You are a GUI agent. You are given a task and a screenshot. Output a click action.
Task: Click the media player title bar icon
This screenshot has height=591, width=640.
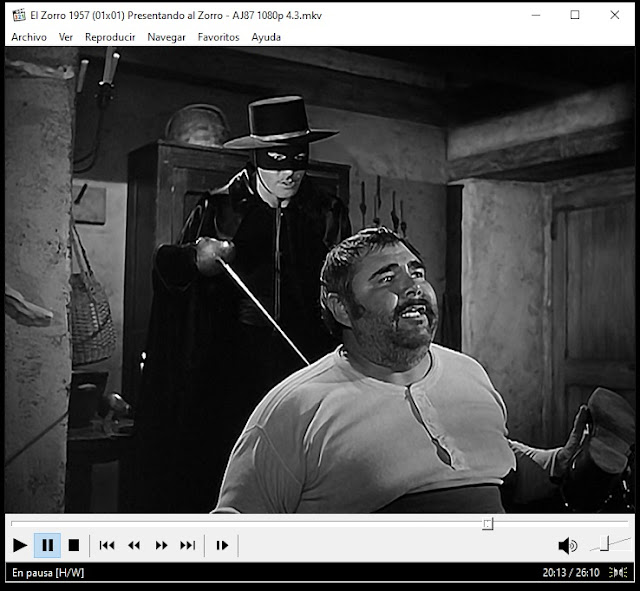[x=19, y=15]
